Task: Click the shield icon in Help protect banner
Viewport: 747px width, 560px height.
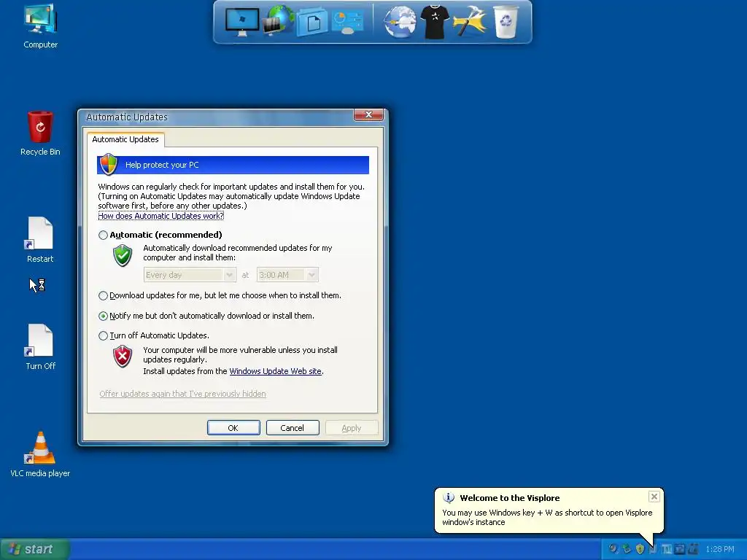Action: click(109, 164)
